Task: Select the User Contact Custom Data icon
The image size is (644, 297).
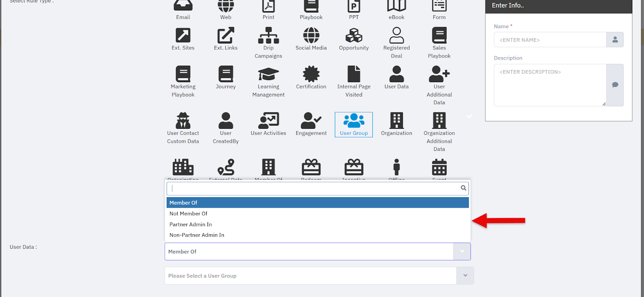Action: coord(183,121)
